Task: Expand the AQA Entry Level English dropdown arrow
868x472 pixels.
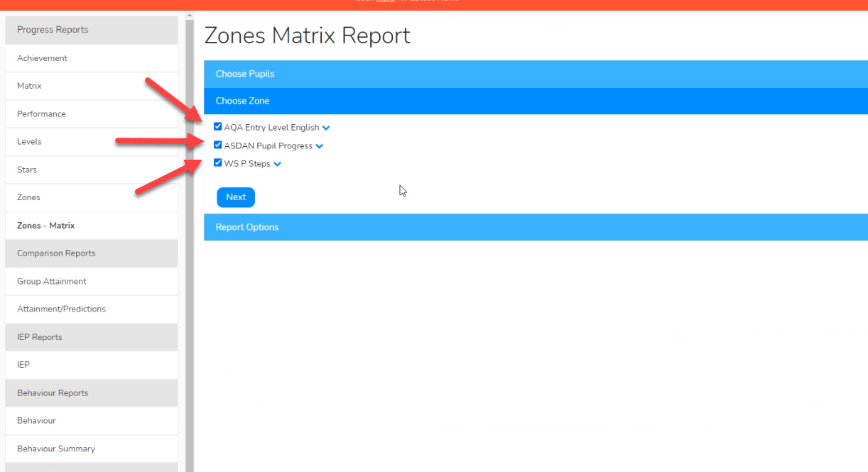Action: [326, 127]
